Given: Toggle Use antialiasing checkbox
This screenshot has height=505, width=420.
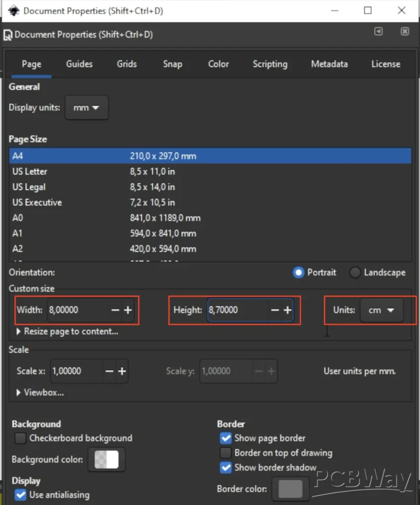Looking at the screenshot, I should pos(20,495).
